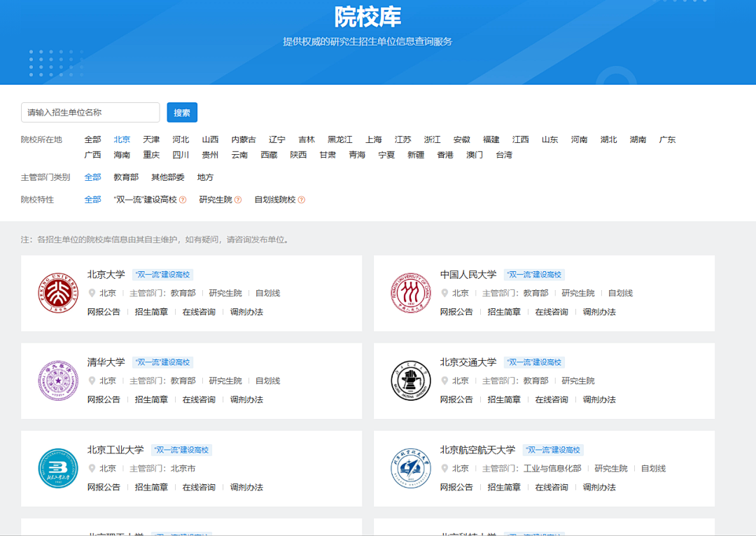
Task: Open 在线咨询 for 北京交通大学
Action: tap(552, 400)
